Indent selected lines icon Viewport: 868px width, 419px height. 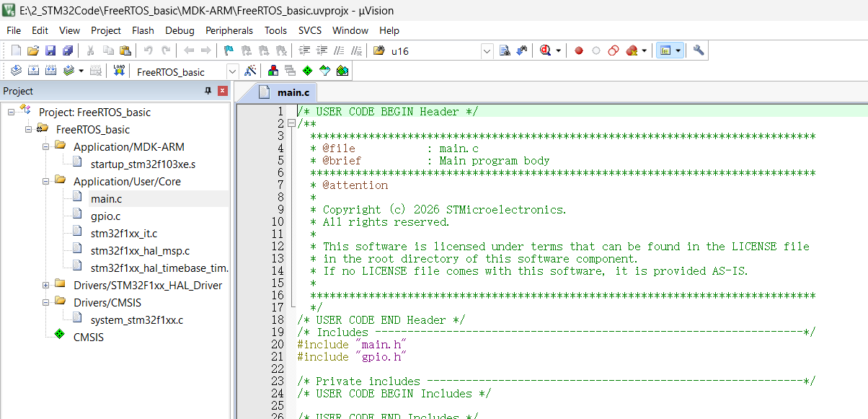(304, 50)
